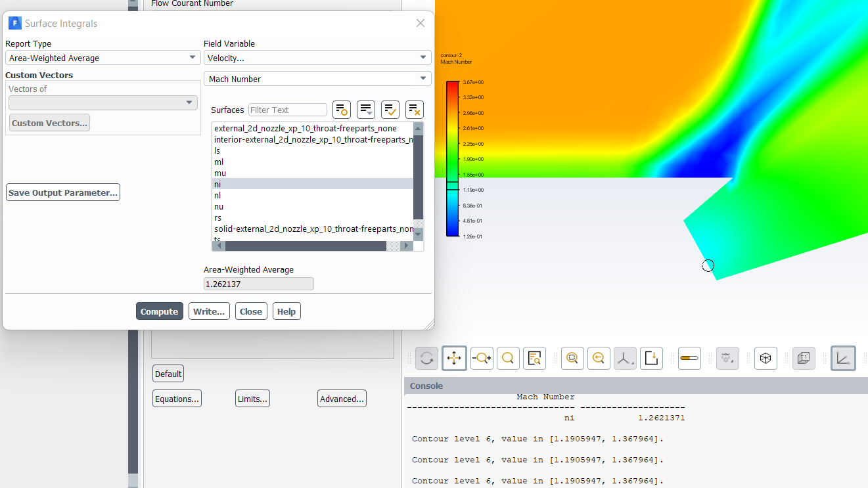Click Save Output Parameter... button
Screen dimensions: 868x488
point(63,192)
